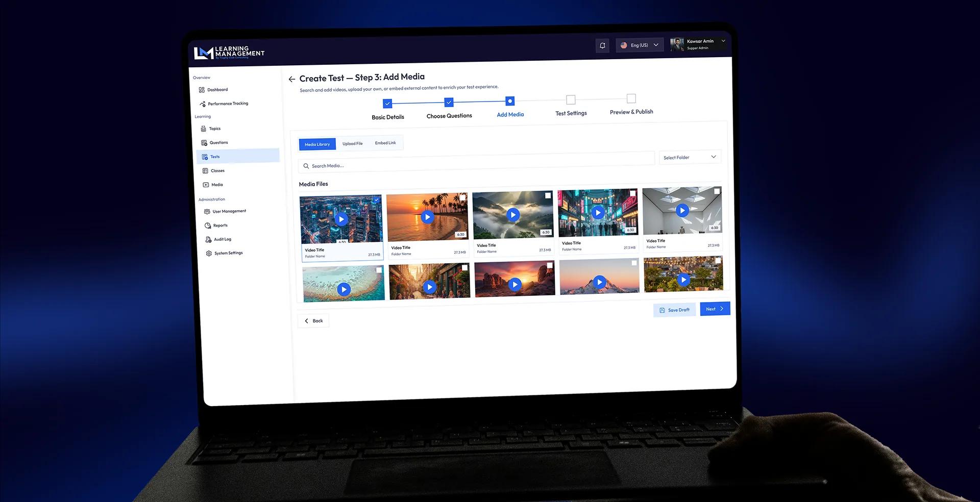This screenshot has width=980, height=502.
Task: Tick the red rock sunset video checkbox
Action: [x=550, y=265]
